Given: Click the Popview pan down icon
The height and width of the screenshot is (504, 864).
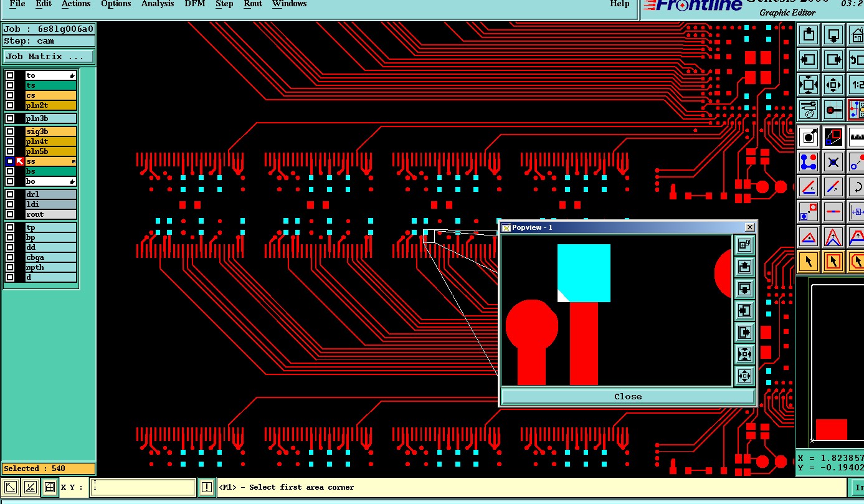Looking at the screenshot, I should [x=744, y=289].
